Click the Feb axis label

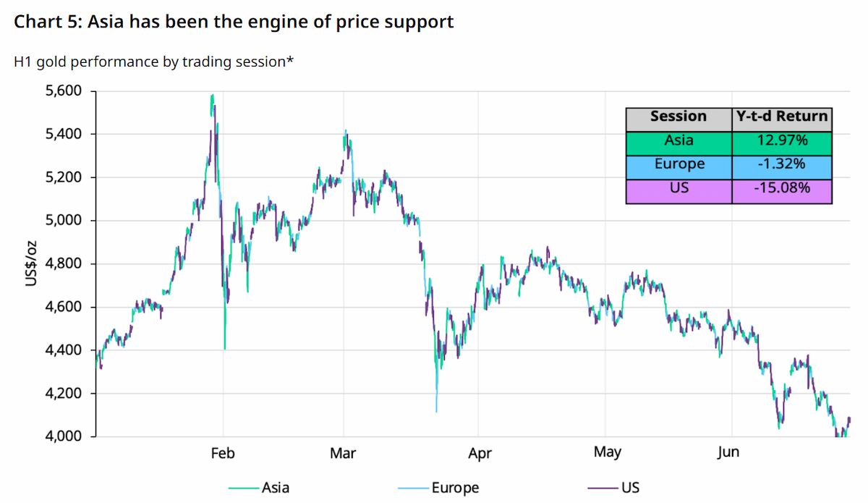tap(222, 453)
